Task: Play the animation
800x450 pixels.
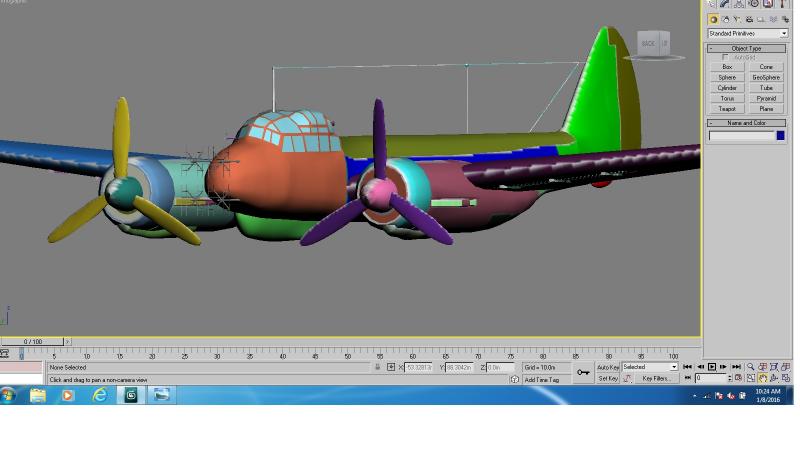Action: [712, 367]
